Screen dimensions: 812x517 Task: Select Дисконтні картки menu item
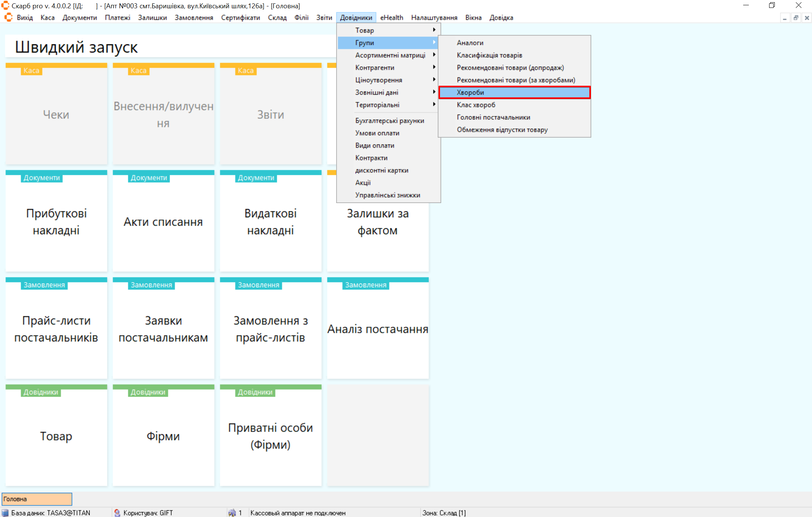(382, 170)
